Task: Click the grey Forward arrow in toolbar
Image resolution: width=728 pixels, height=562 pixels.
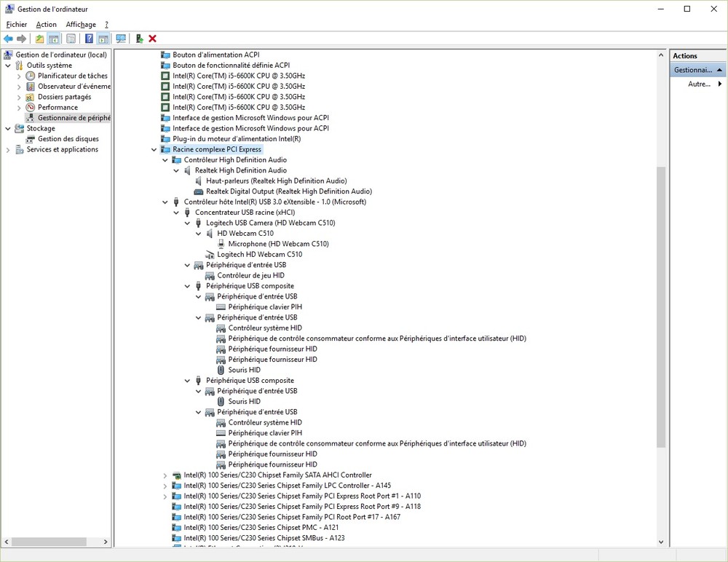Action: pyautogui.click(x=21, y=39)
